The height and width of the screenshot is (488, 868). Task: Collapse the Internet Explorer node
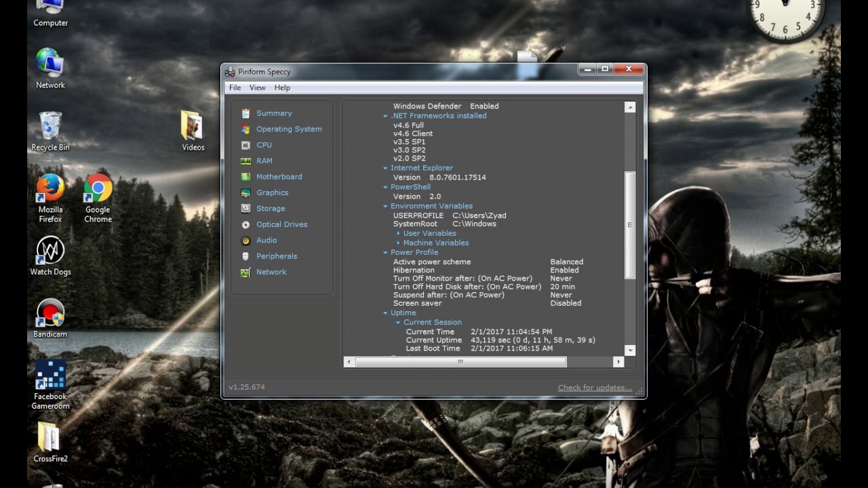coord(385,168)
